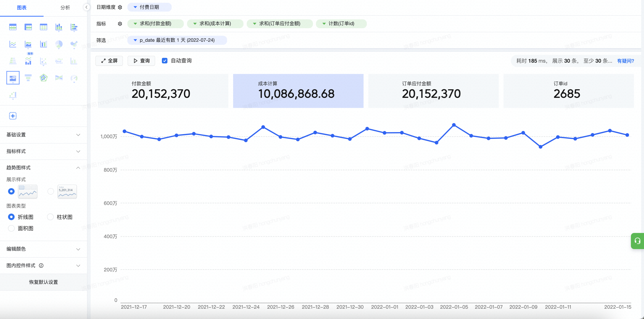The height and width of the screenshot is (319, 644).
Task: Choose the gauge dashboard chart icon
Action: pyautogui.click(x=74, y=78)
